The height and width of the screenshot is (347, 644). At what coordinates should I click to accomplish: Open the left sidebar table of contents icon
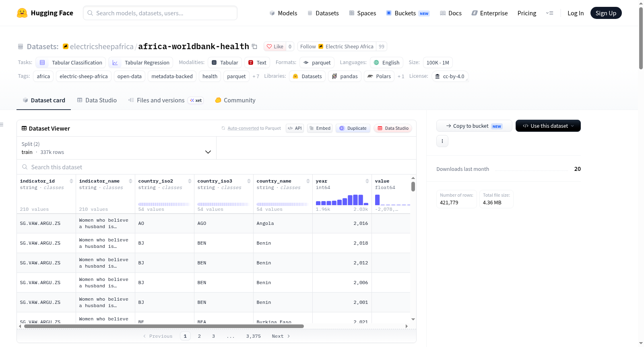[x=2, y=125]
